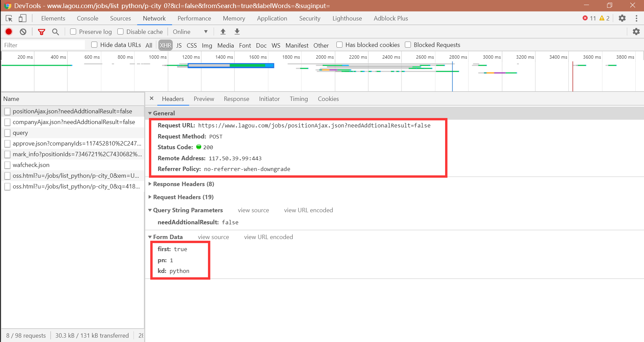Open the Response tab of the request
This screenshot has width=644, height=342.
click(x=236, y=99)
